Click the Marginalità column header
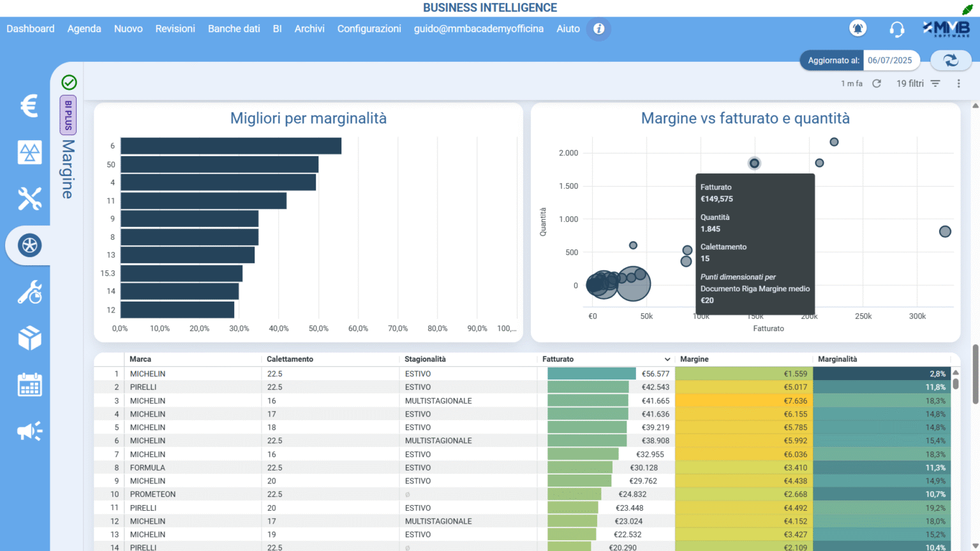Image resolution: width=980 pixels, height=551 pixels. [837, 360]
